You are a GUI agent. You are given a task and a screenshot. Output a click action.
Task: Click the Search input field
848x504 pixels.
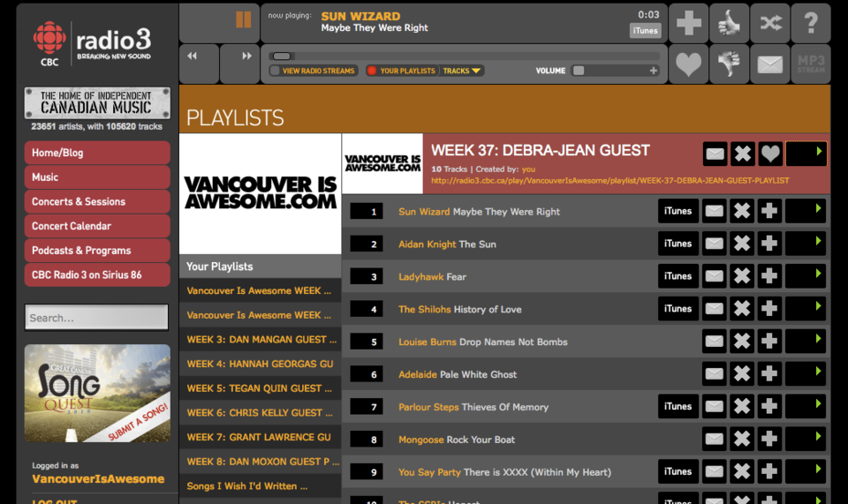click(x=96, y=317)
